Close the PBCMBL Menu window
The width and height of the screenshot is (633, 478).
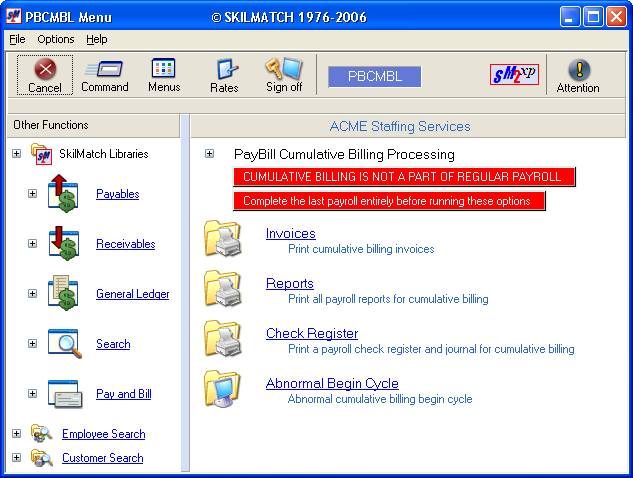tap(616, 17)
